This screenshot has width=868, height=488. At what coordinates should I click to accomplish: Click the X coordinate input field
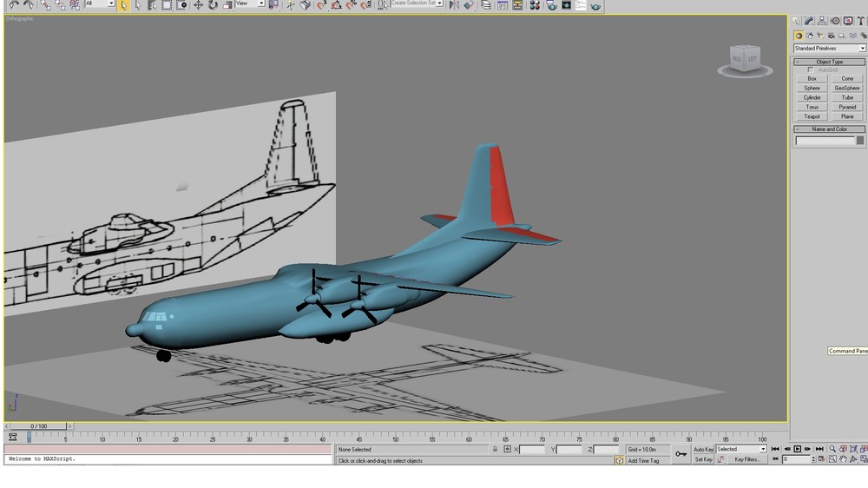(x=532, y=449)
